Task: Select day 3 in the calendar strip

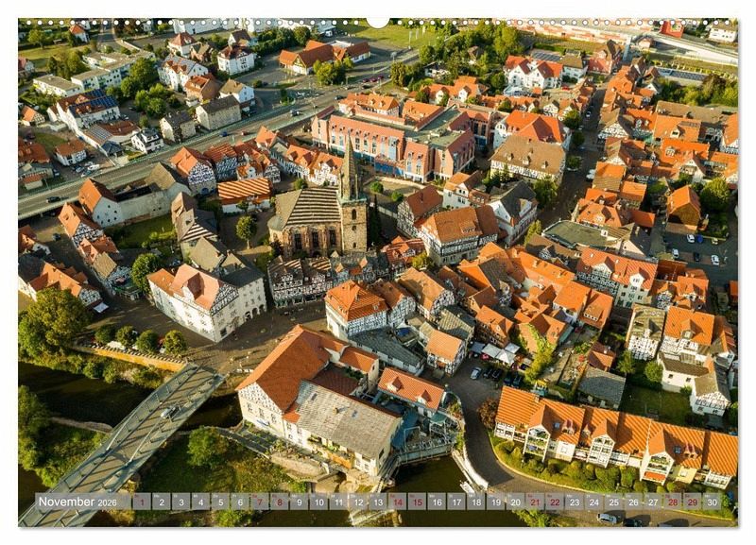Action: [x=180, y=502]
